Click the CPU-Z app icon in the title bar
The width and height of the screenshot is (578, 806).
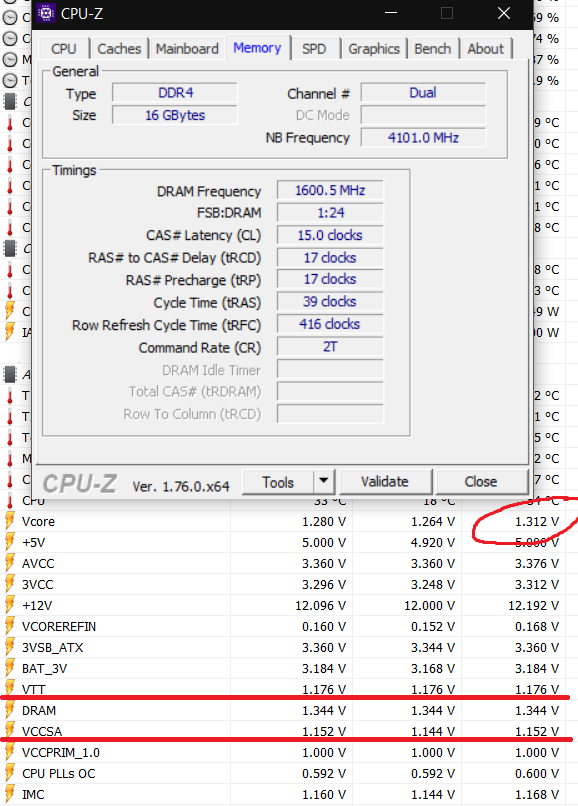tap(46, 13)
